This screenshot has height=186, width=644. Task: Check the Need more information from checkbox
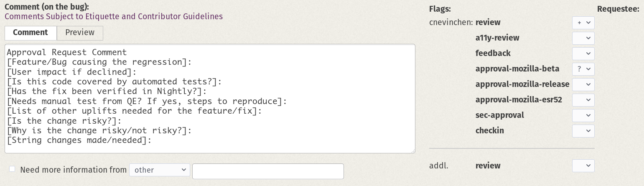point(12,169)
